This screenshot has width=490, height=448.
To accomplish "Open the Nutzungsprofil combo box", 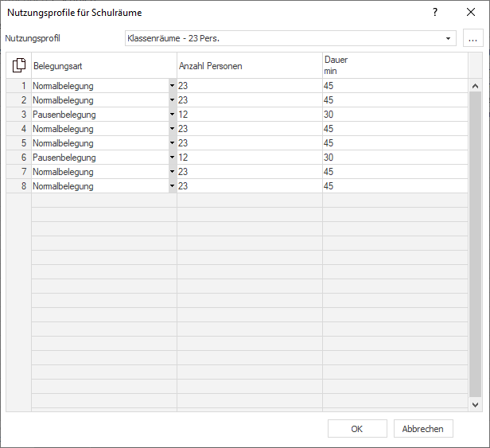I will click(x=290, y=38).
